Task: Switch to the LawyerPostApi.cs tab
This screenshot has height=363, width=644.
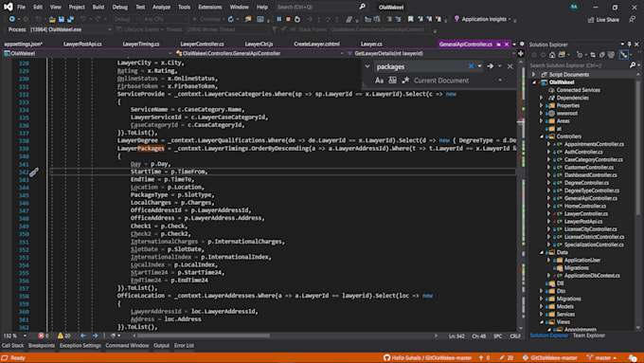Action: [x=82, y=44]
